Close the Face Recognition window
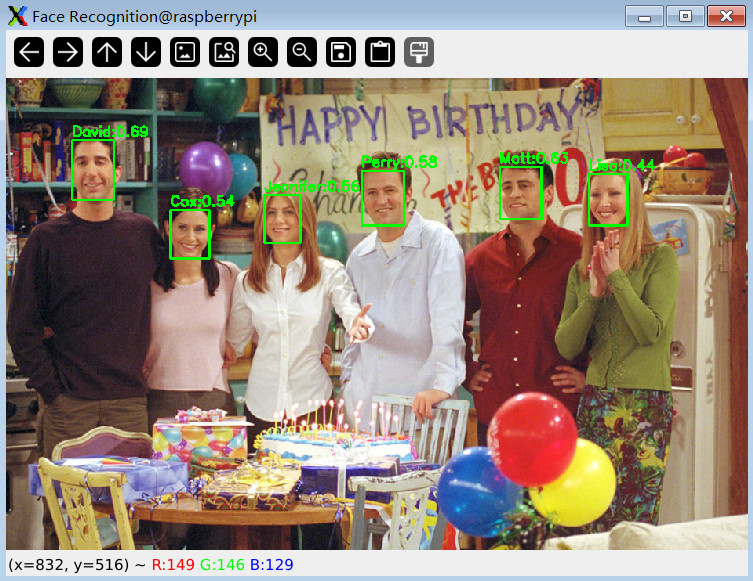The image size is (753, 581). tap(726, 16)
